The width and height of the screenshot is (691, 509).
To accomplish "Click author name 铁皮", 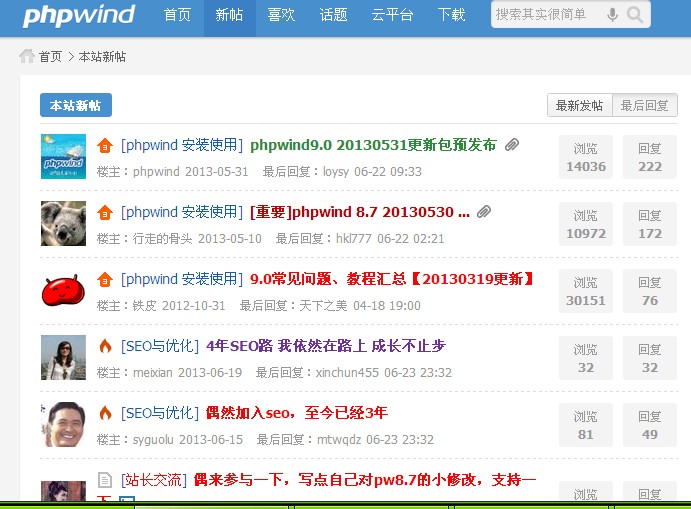I will click(x=145, y=305).
